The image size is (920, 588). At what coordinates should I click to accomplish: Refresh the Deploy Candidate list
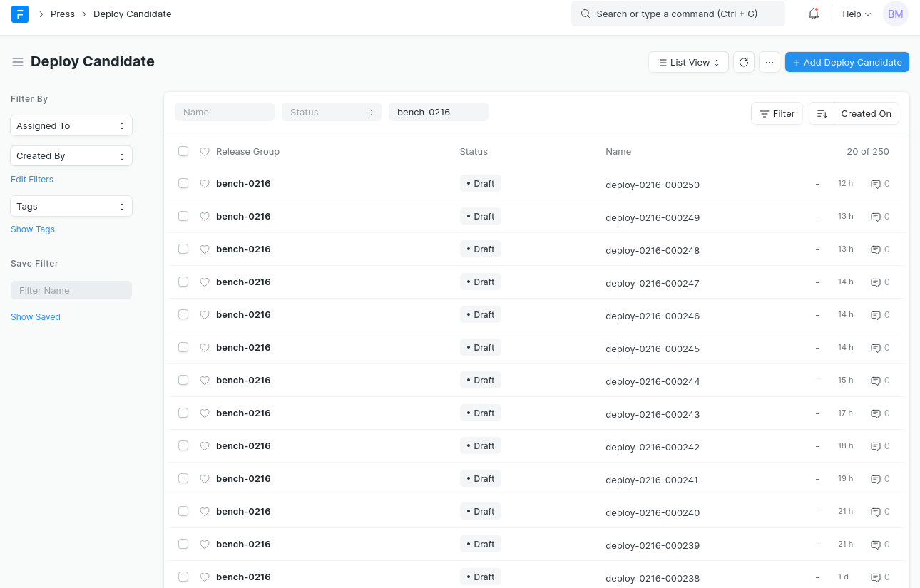744,62
